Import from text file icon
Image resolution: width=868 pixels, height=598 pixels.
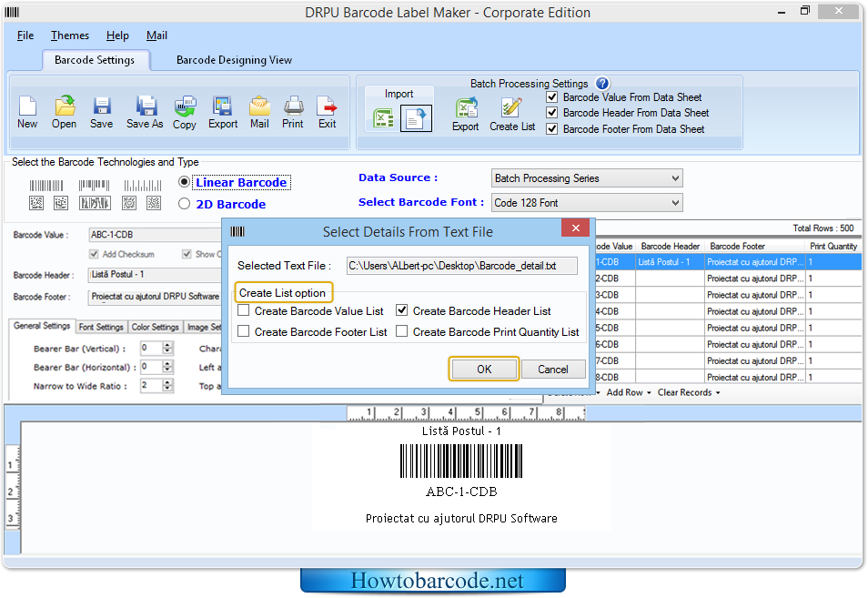click(417, 118)
